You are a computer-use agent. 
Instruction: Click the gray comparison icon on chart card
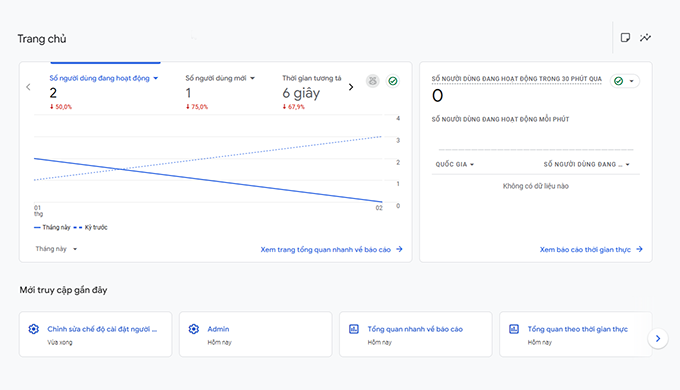click(x=373, y=81)
